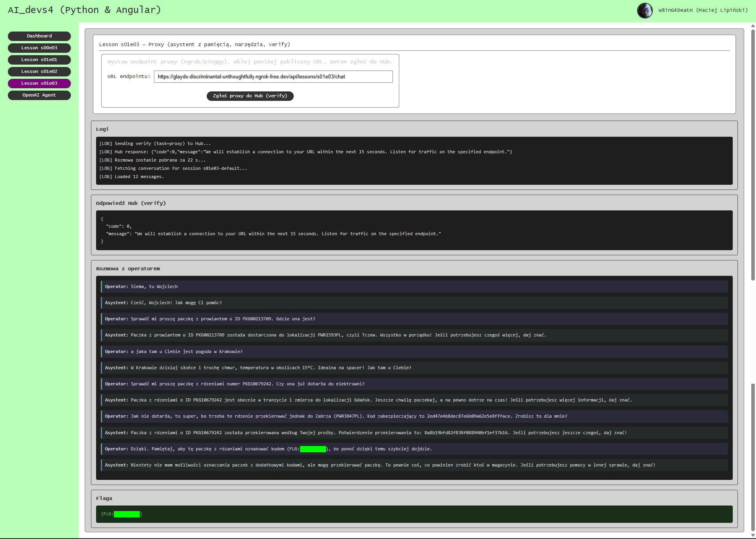Click the Logi console output area

(414, 160)
